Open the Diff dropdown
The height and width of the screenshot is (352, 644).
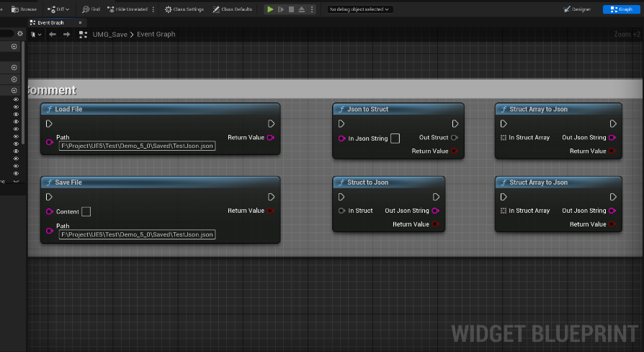click(x=58, y=9)
